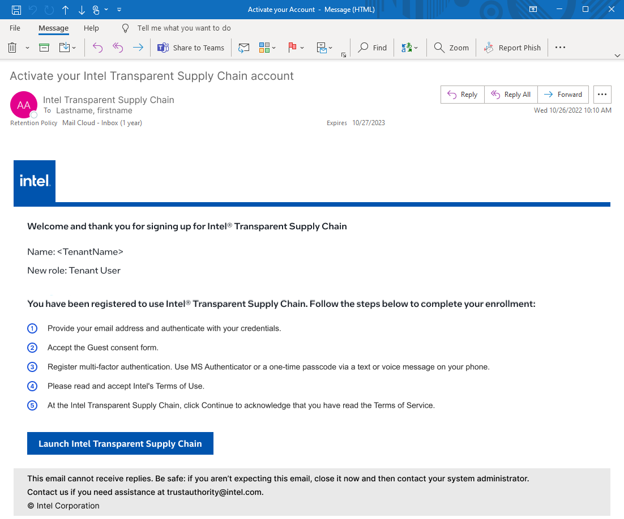Expand the Delete button dropdown arrow

pos(27,48)
